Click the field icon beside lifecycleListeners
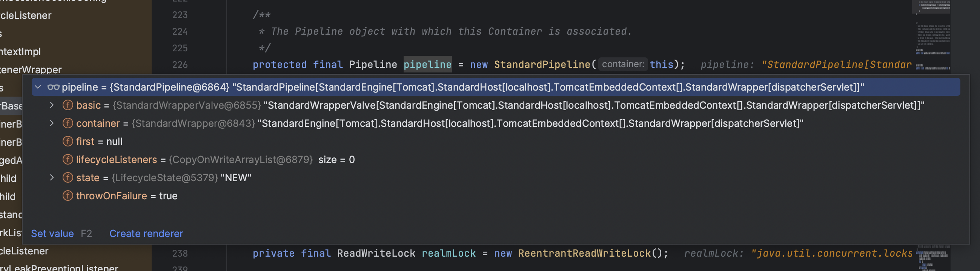This screenshot has width=980, height=271. (x=68, y=160)
